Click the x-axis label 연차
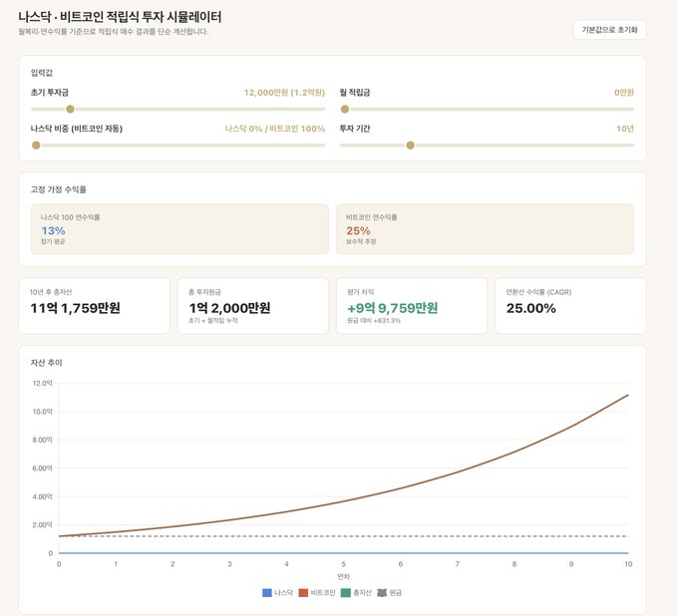 [343, 577]
